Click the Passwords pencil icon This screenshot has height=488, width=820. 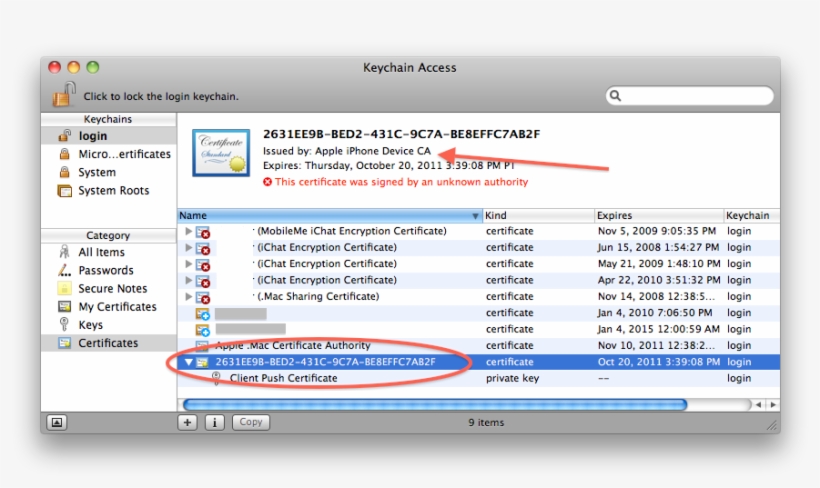pyautogui.click(x=64, y=270)
